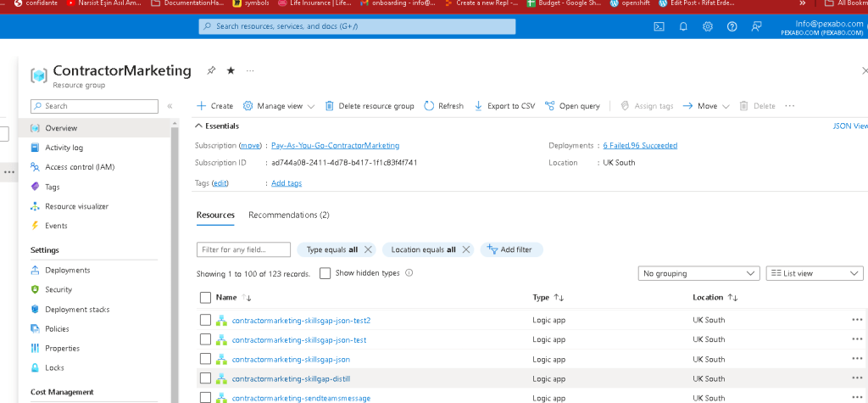Open the 6 Failed, 96 Succeeded deployments link

click(640, 145)
